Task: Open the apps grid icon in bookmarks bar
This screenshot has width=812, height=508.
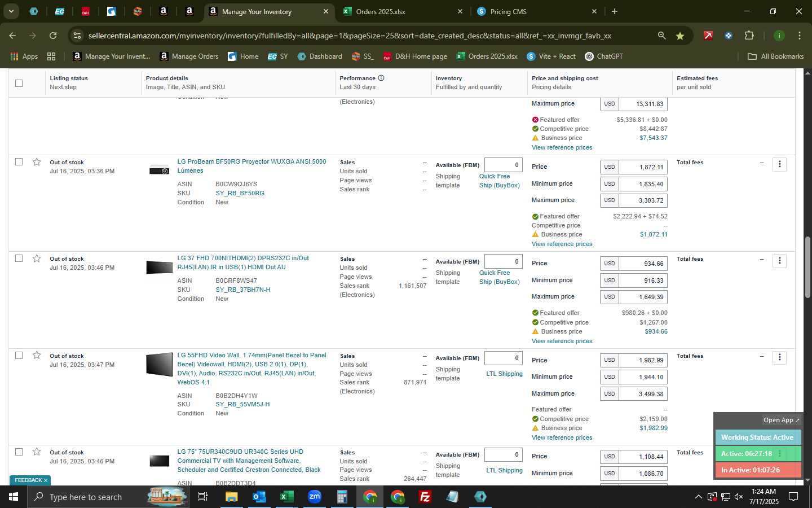Action: pyautogui.click(x=51, y=56)
